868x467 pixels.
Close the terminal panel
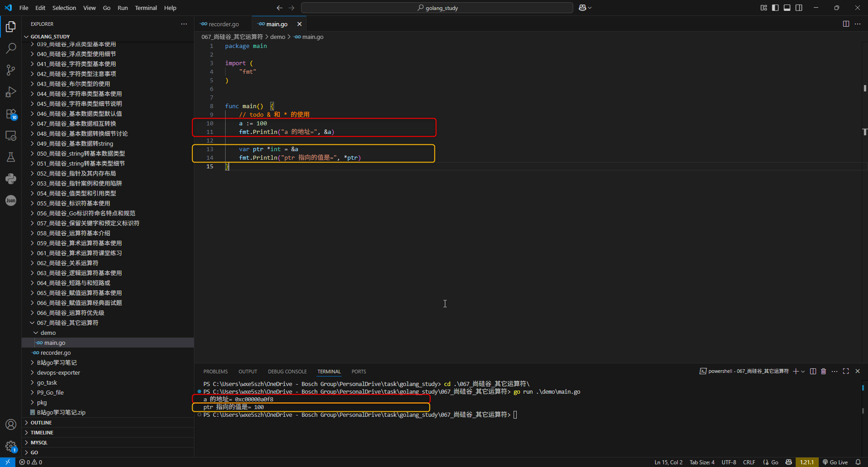coord(858,372)
